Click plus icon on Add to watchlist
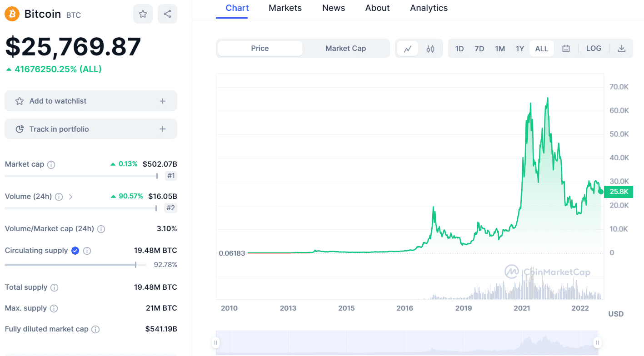The height and width of the screenshot is (356, 644). pyautogui.click(x=163, y=101)
